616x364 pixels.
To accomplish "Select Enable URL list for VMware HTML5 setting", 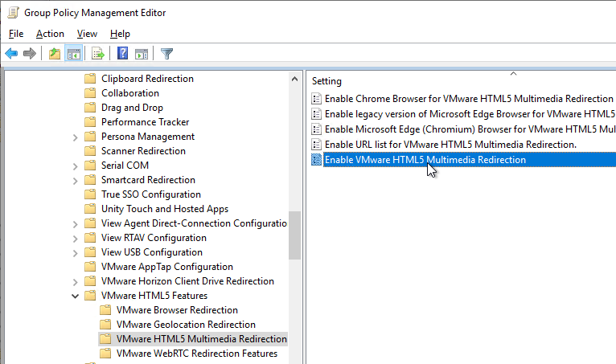I will click(x=450, y=145).
